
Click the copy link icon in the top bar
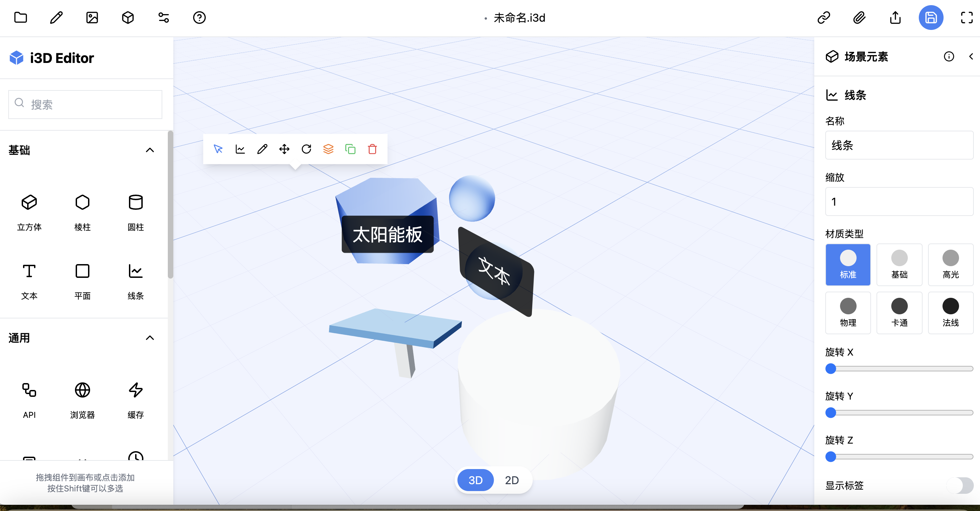point(824,18)
